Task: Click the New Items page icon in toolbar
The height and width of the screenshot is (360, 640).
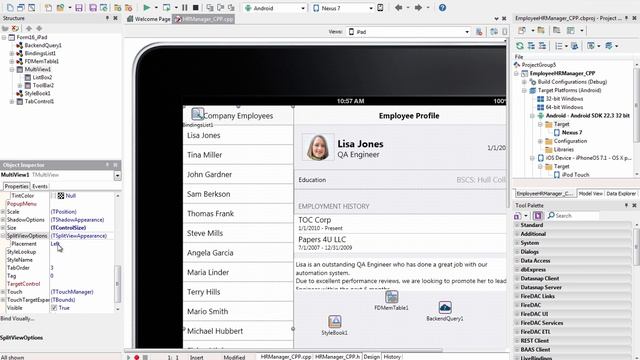Action: pos(48,7)
